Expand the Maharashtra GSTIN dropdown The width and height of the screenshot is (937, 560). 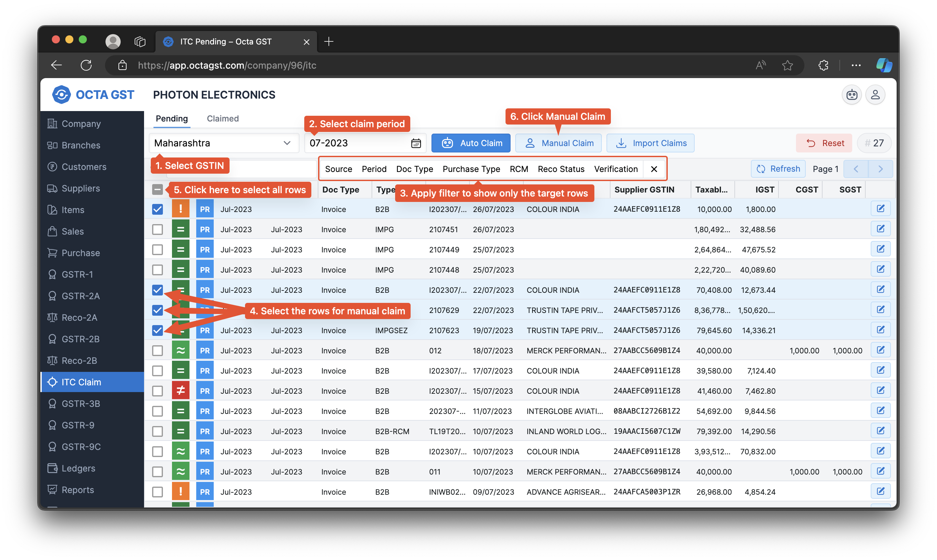coord(223,143)
